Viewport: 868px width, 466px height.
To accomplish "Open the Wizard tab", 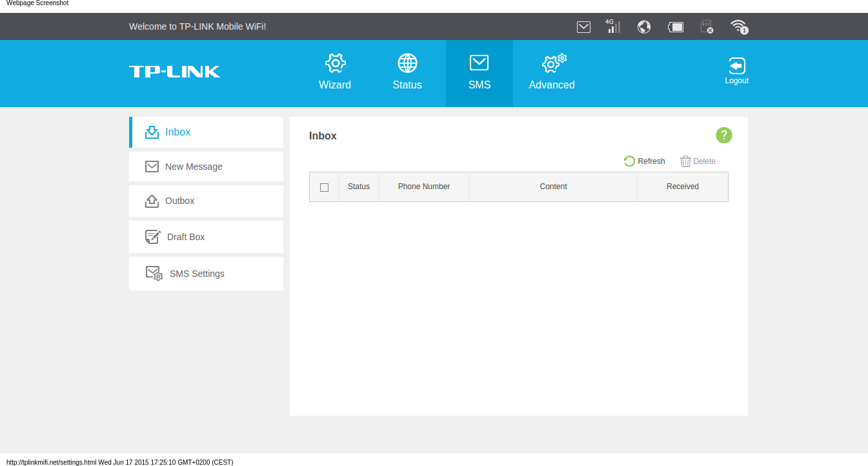I will point(335,73).
